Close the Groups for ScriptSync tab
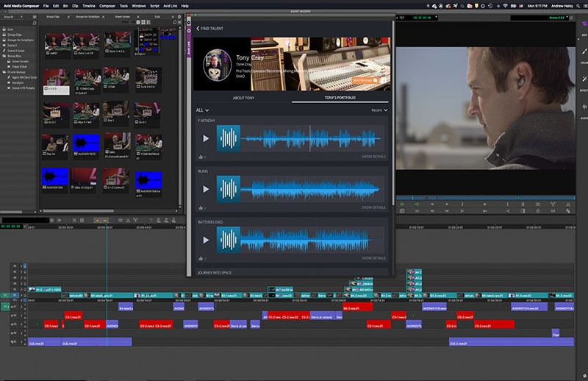The width and height of the screenshot is (588, 381). click(x=103, y=17)
